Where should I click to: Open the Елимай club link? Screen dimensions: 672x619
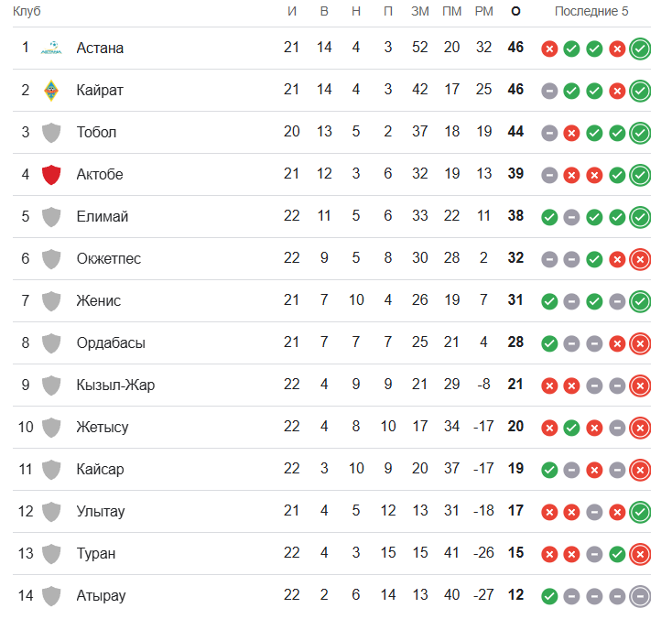tap(103, 216)
